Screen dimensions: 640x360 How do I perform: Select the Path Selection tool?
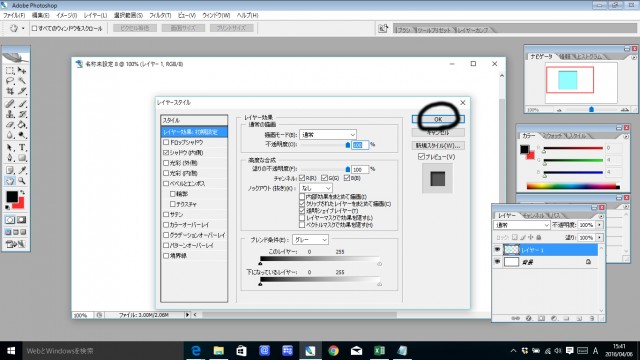(10, 147)
